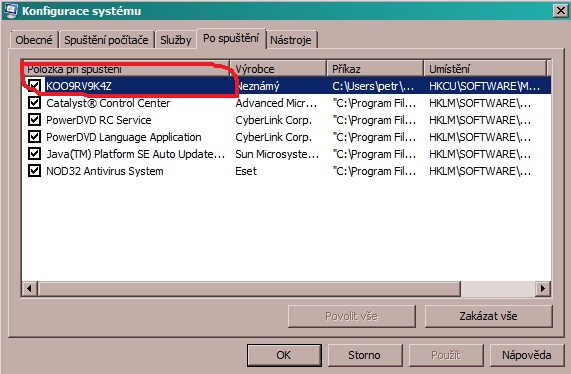Click the horizontal scrollbar right arrow
571x374 pixels.
[543, 289]
